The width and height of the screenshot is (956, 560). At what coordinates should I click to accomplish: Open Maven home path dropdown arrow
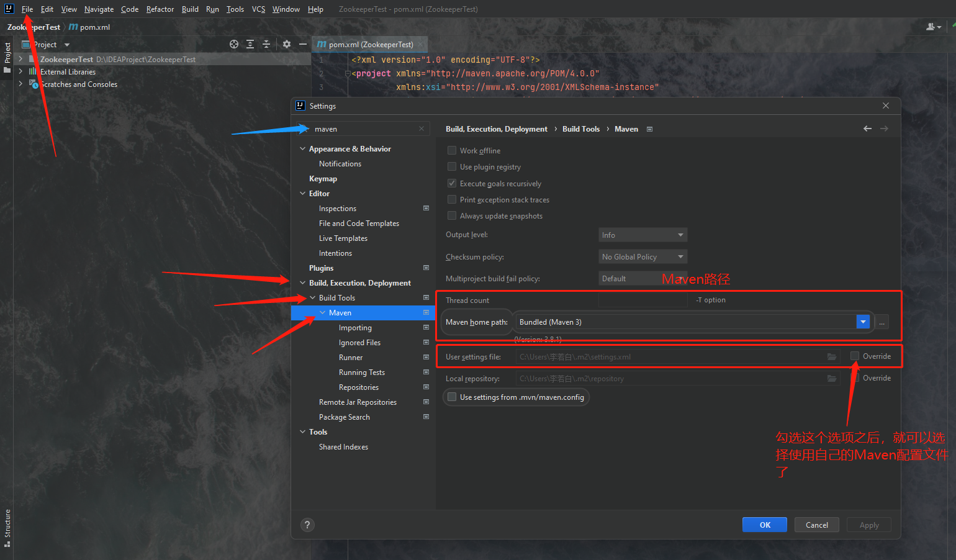tap(863, 322)
